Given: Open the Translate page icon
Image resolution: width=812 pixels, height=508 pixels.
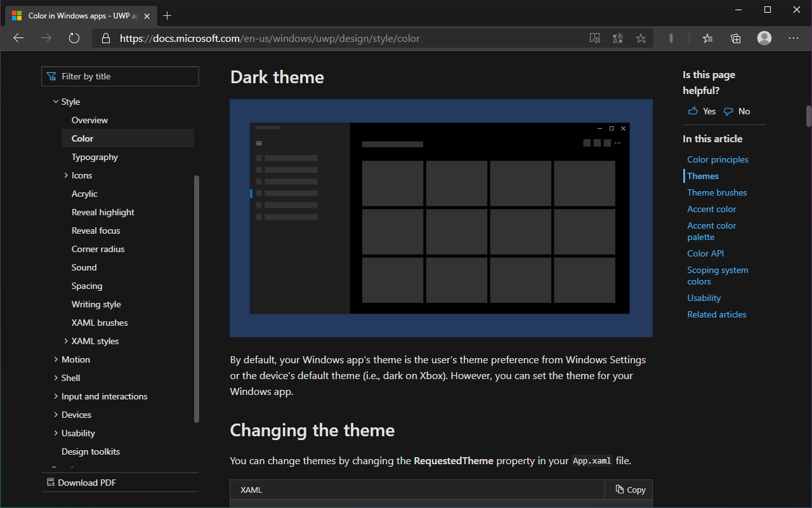Looking at the screenshot, I should click(x=617, y=38).
